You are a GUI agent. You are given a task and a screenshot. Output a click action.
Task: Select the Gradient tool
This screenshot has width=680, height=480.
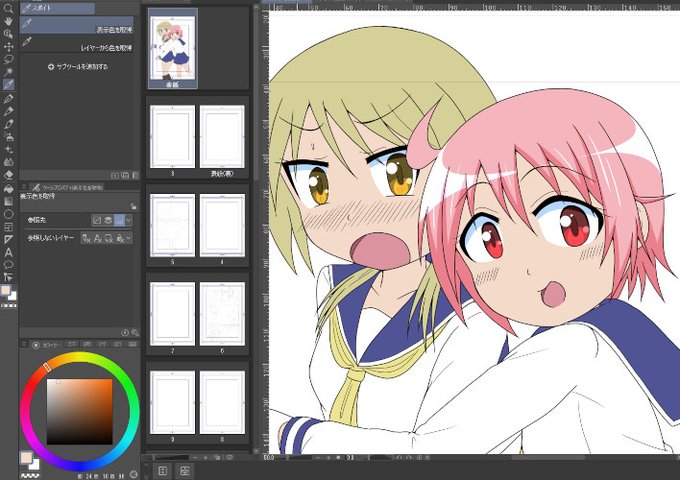(x=8, y=201)
